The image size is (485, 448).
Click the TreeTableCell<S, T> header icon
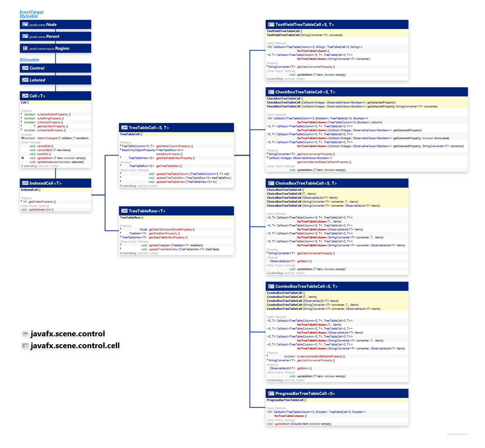coord(124,128)
